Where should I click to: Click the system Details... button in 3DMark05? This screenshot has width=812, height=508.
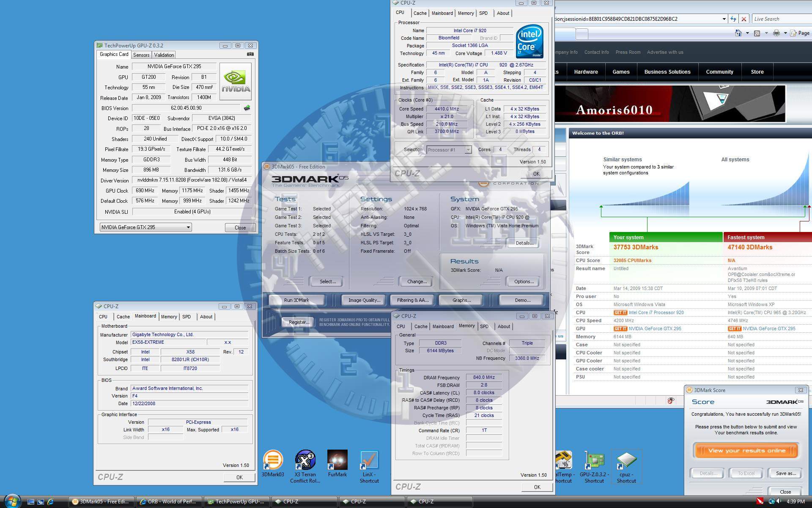click(524, 243)
